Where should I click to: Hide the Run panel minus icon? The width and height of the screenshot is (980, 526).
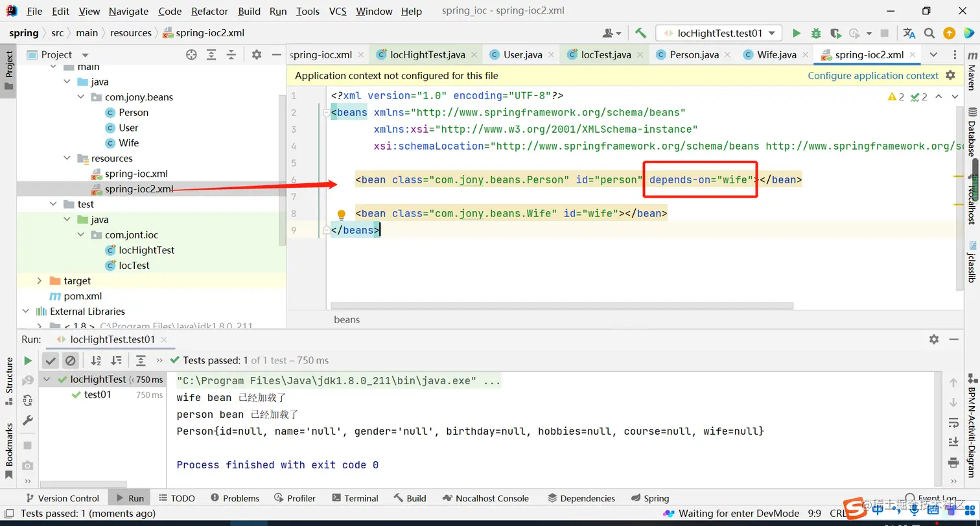[953, 339]
